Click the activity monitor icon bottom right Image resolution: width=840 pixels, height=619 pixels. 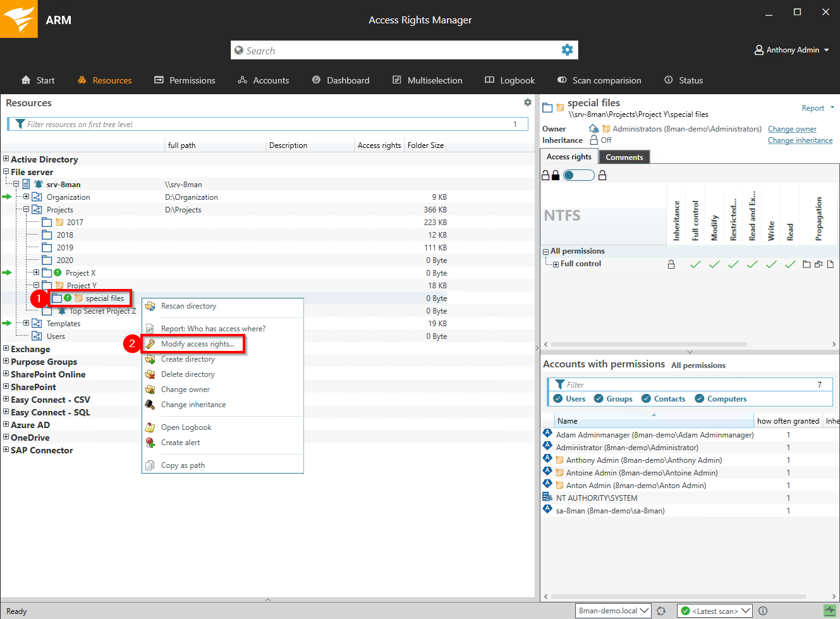point(830,611)
